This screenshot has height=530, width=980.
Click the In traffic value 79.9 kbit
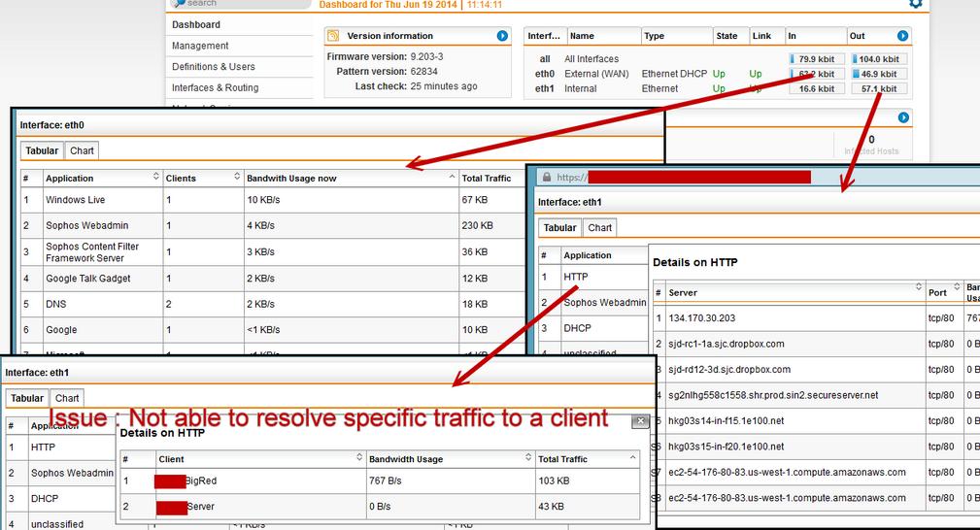click(x=816, y=59)
